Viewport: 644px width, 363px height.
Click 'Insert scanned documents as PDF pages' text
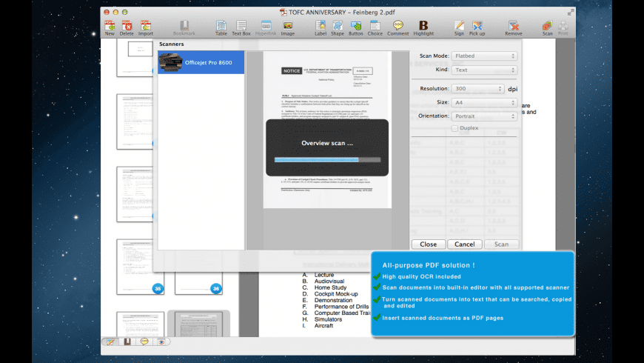pyautogui.click(x=443, y=318)
